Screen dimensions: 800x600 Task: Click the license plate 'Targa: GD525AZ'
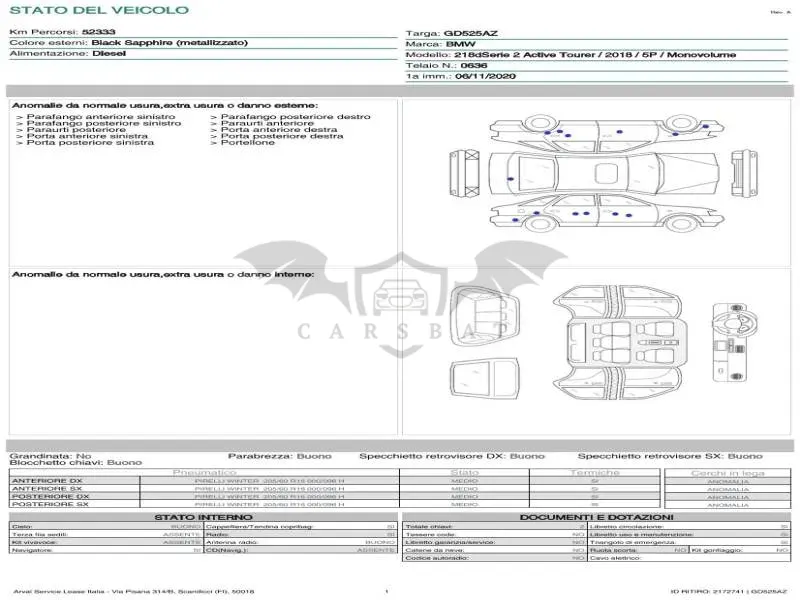tap(451, 34)
